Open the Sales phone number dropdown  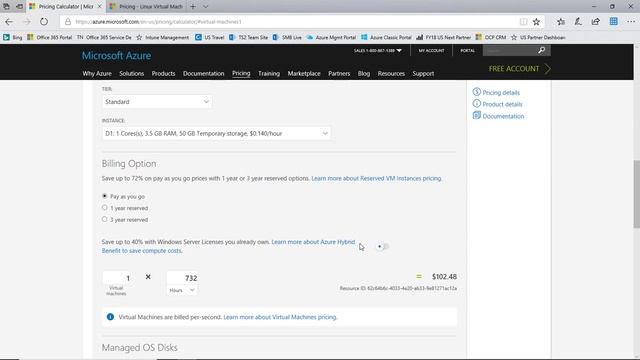point(378,50)
